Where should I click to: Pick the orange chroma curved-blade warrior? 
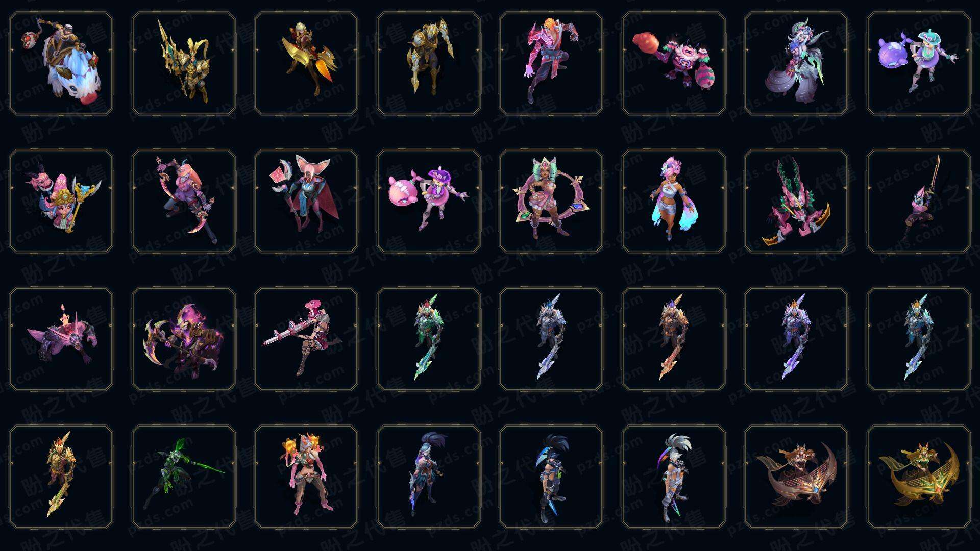click(x=674, y=339)
